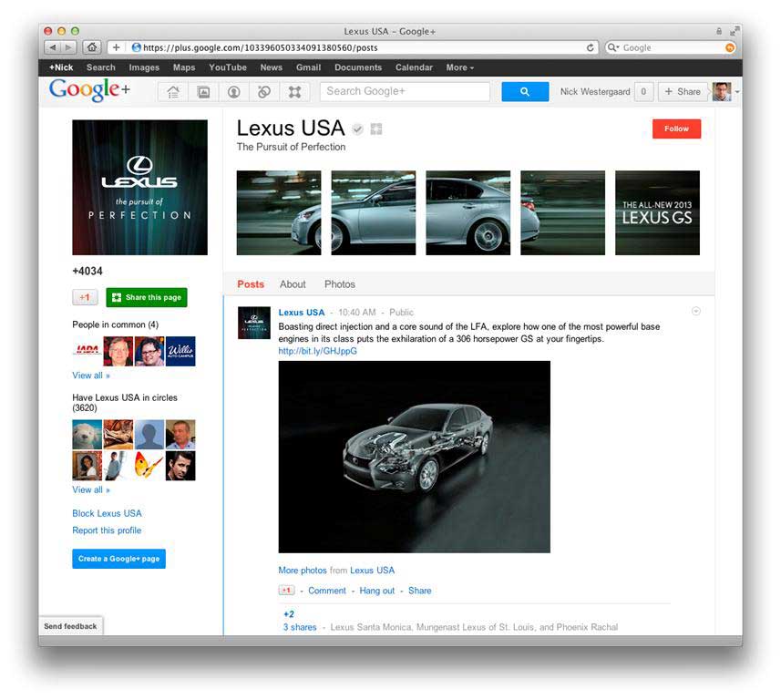This screenshot has width=781, height=700.
Task: Open Calendar in the Google bar
Action: [414, 67]
